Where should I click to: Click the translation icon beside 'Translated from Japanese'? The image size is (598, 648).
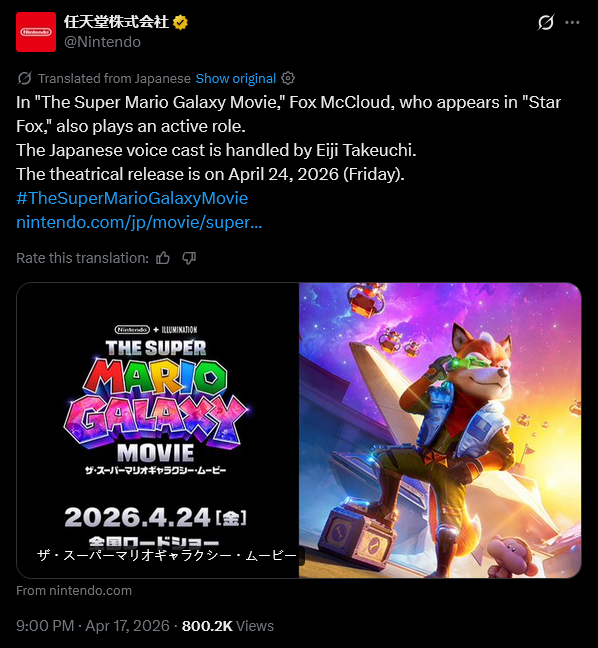[x=25, y=78]
